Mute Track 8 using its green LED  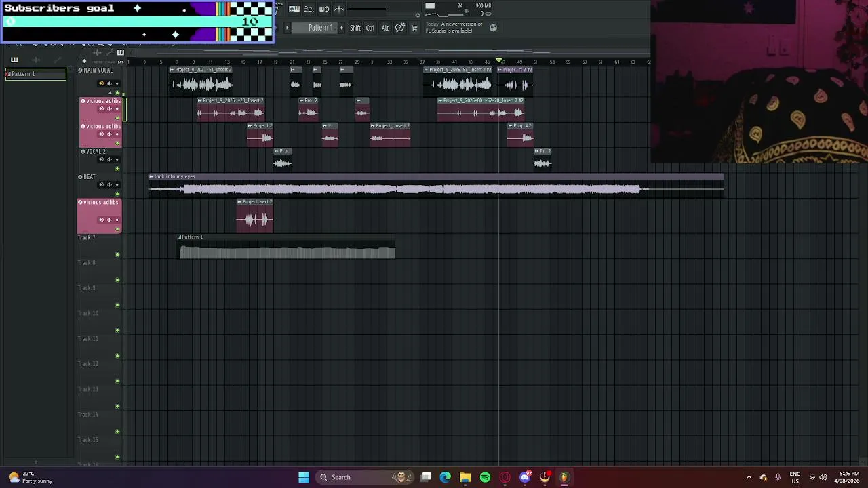pyautogui.click(x=117, y=280)
